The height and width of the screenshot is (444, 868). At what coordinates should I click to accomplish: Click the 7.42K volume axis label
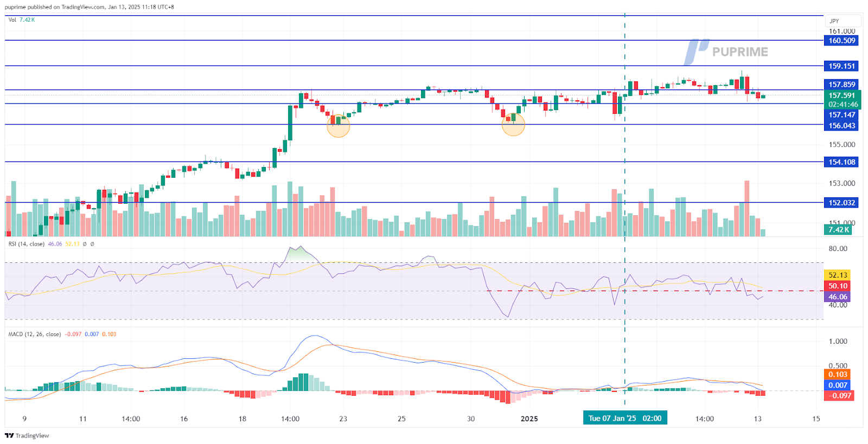838,229
